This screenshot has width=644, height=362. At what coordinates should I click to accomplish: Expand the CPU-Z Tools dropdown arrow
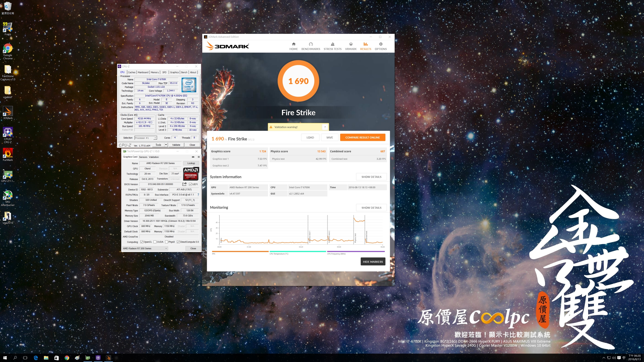166,145
